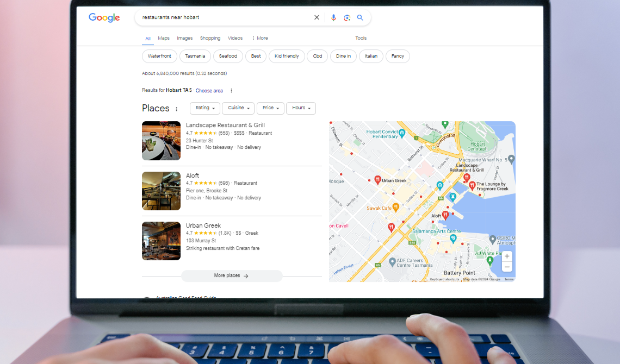Open the map Terms link
Image resolution: width=620 pixels, height=364 pixels.
[509, 279]
